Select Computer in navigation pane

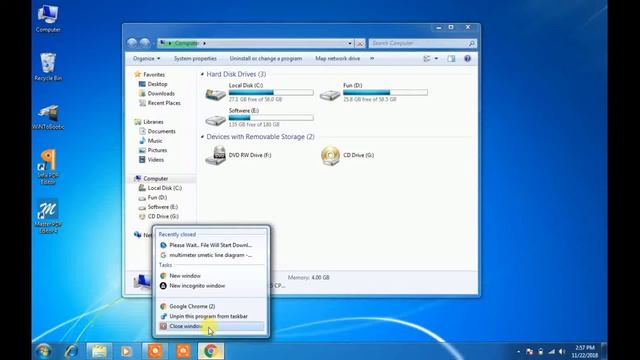coord(151,178)
